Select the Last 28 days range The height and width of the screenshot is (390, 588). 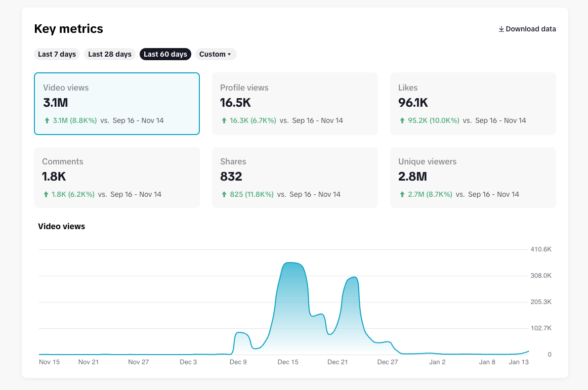point(110,54)
